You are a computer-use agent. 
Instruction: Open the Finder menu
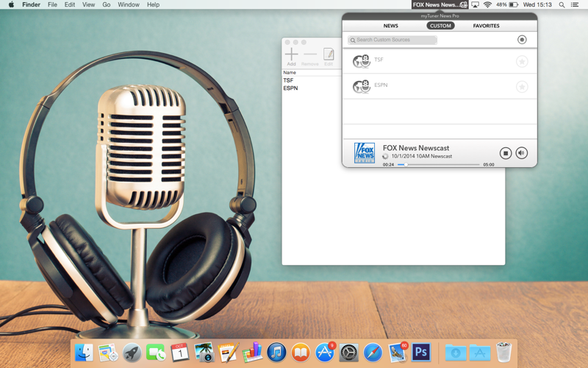click(31, 4)
